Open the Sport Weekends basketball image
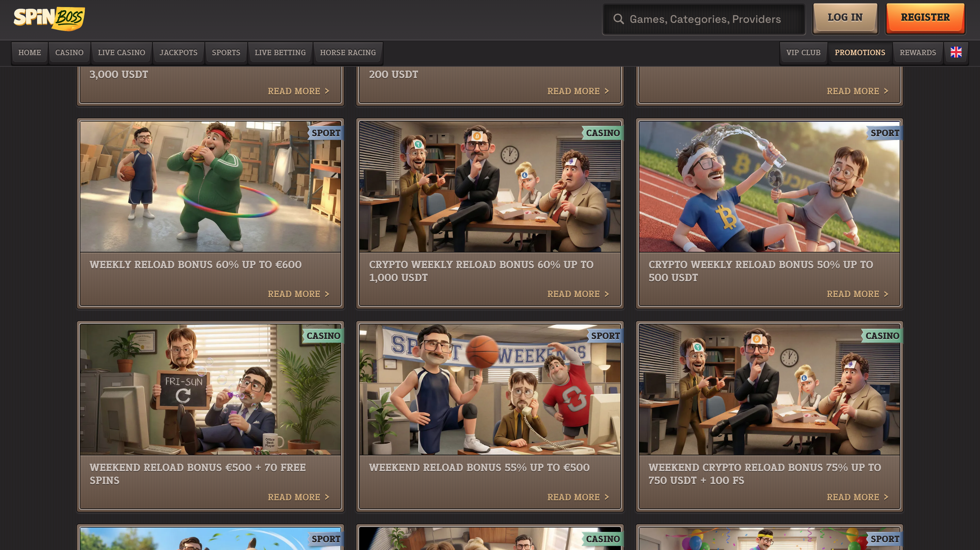980x550 pixels. [x=490, y=389]
